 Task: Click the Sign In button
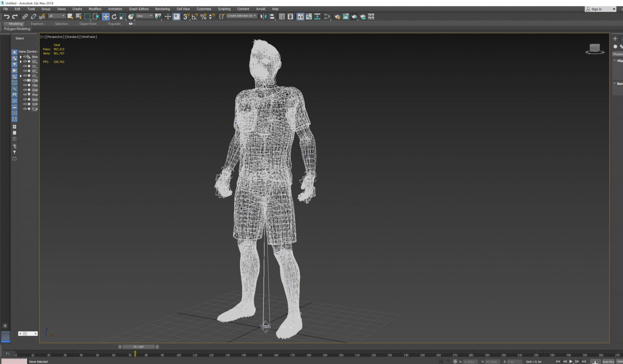point(596,9)
